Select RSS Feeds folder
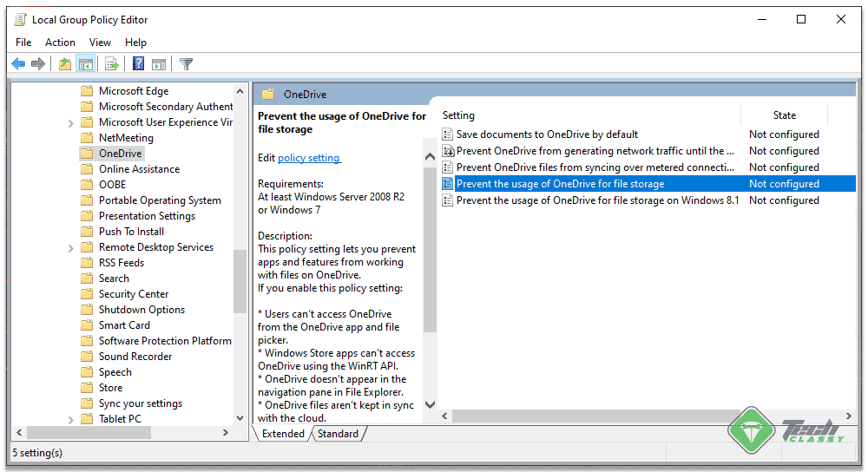Viewport: 868px width, 472px height. point(122,263)
